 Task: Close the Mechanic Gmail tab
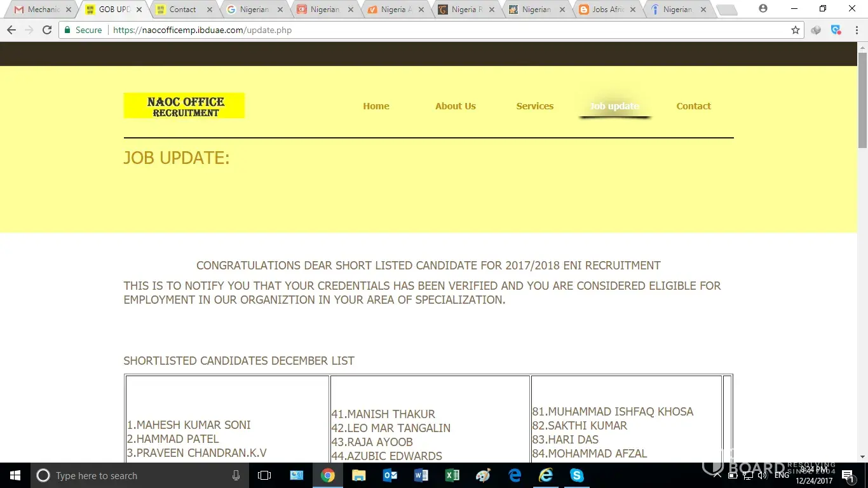69,10
